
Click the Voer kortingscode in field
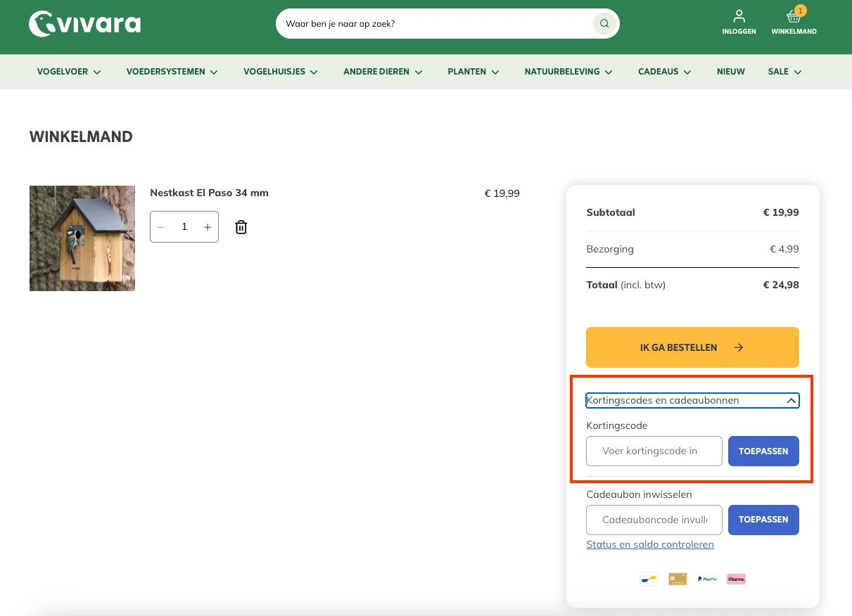click(654, 451)
